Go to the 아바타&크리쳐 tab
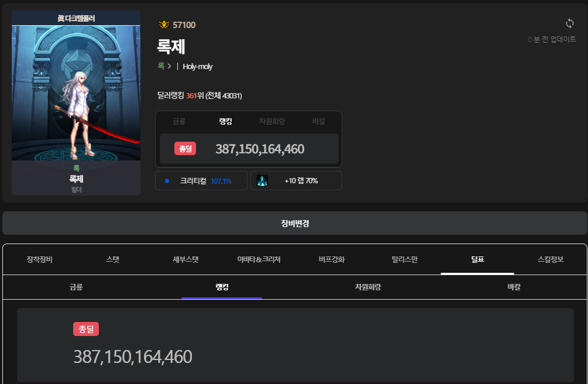The image size is (588, 384). 259,259
